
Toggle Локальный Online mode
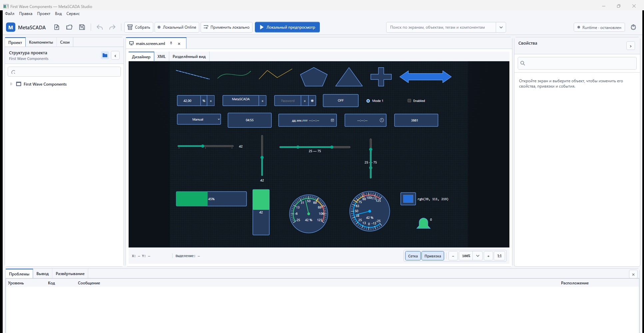pos(177,27)
